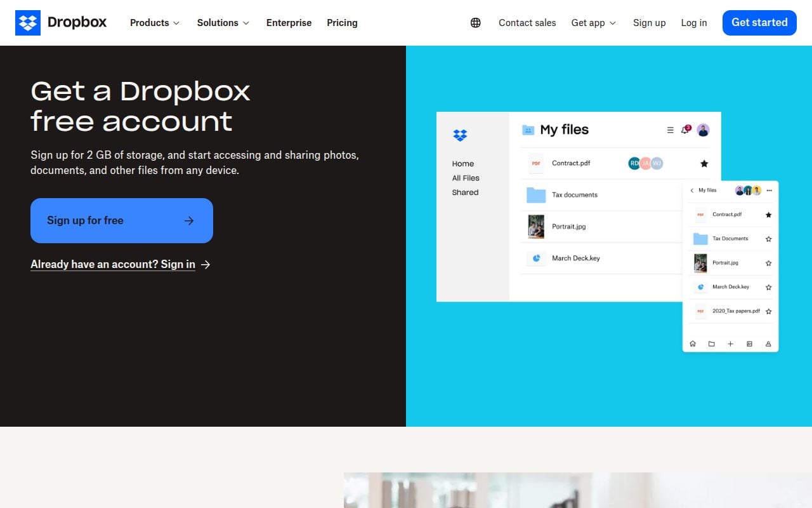Click the Dropbox logo in the desktop mockup sidebar
Image resolution: width=812 pixels, height=508 pixels.
460,135
